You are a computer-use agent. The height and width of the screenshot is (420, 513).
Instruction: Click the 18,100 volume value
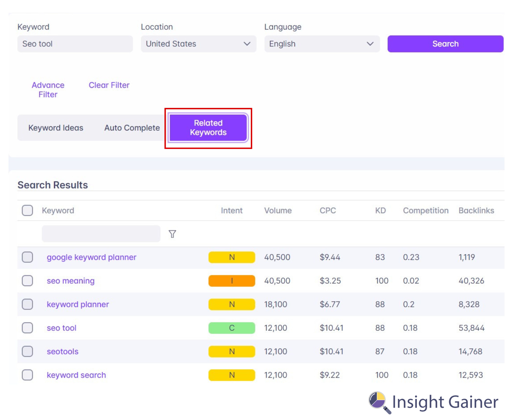(x=276, y=304)
